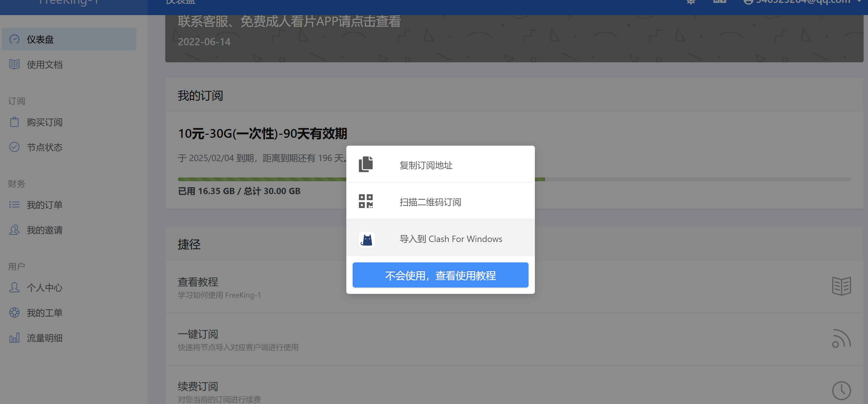Click the Clash cat logo icon
Screen dimensions: 868x404
[x=366, y=239]
